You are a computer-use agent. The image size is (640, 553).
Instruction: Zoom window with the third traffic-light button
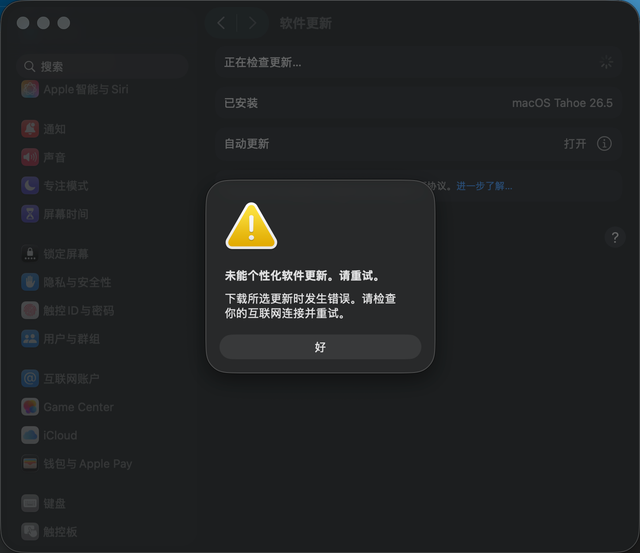point(64,23)
